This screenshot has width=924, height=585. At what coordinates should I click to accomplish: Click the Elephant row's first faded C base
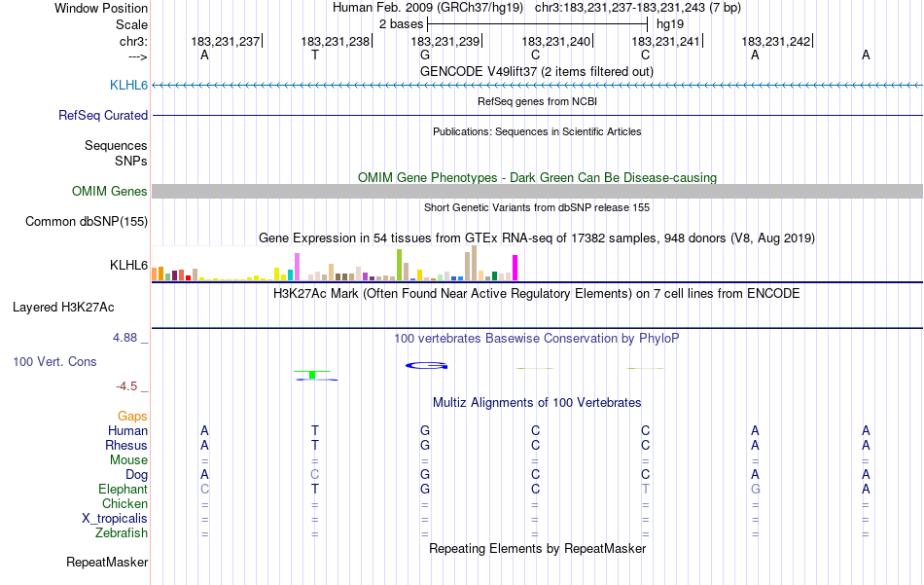[204, 489]
